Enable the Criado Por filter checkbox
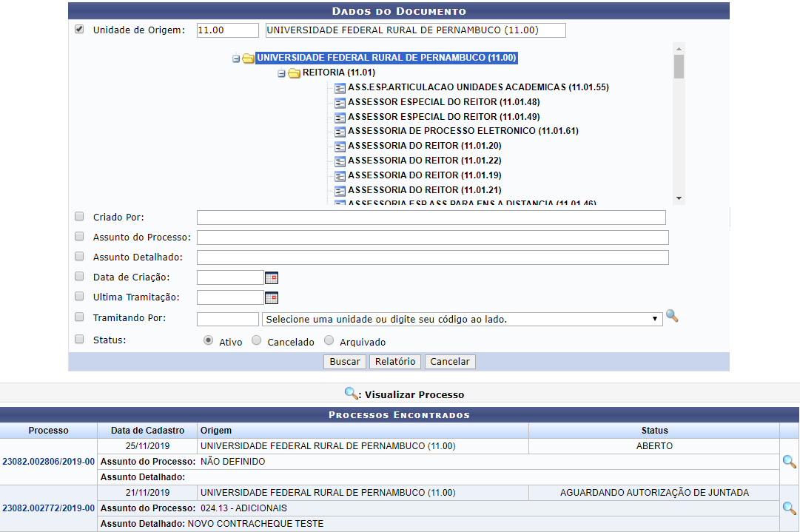This screenshot has height=532, width=800. point(79,216)
